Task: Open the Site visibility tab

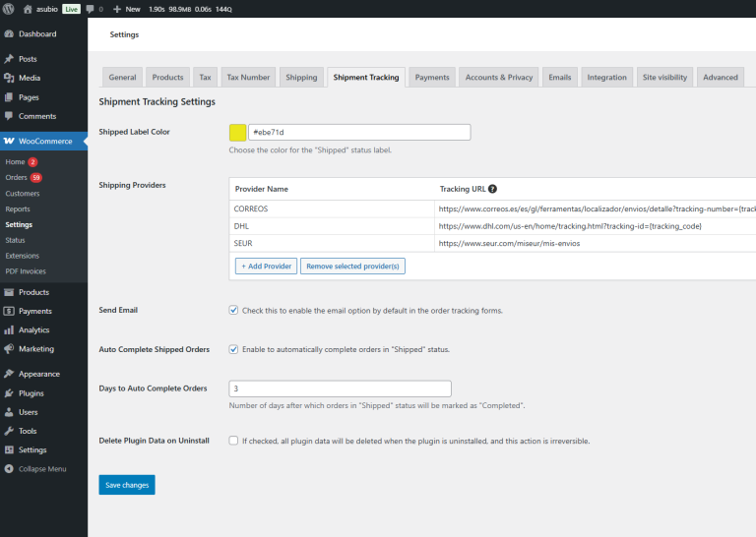Action: coord(664,77)
